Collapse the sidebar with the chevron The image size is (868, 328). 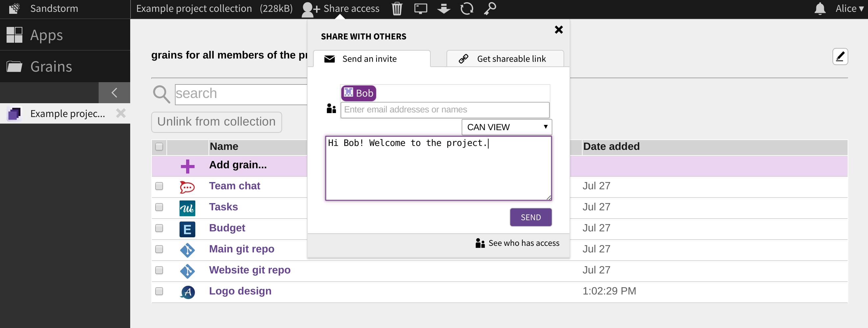pos(114,93)
